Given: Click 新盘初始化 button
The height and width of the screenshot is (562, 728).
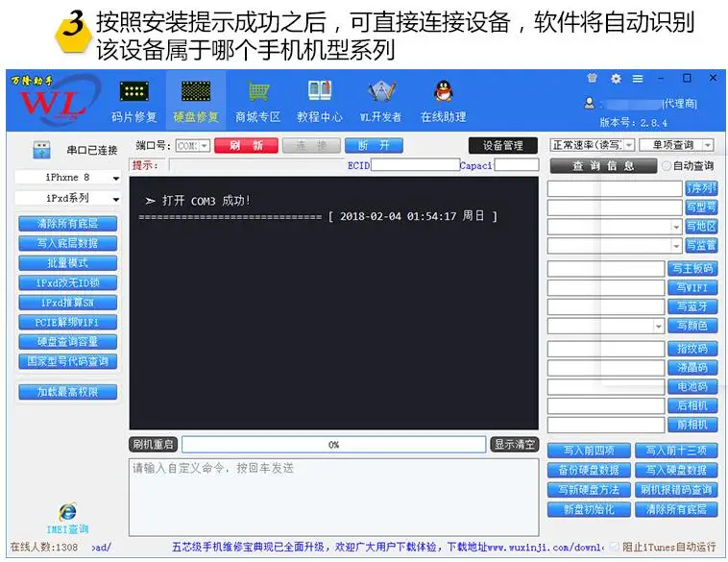Looking at the screenshot, I should coord(589,509).
